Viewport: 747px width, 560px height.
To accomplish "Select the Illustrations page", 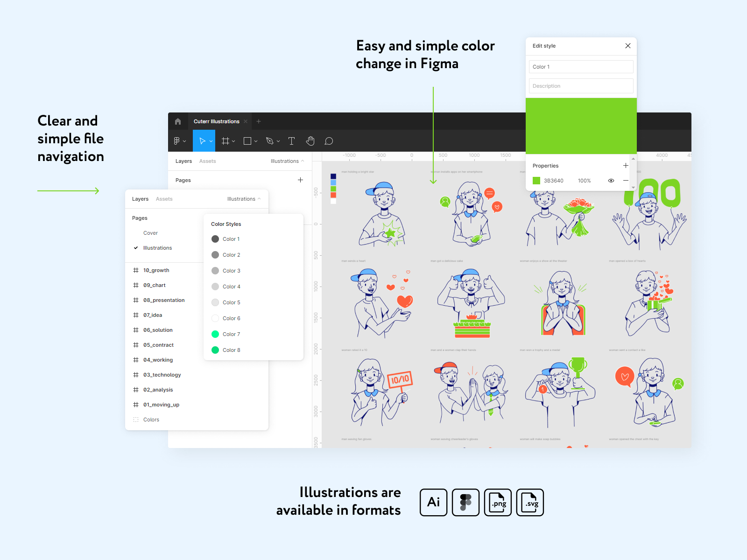I will pos(157,248).
